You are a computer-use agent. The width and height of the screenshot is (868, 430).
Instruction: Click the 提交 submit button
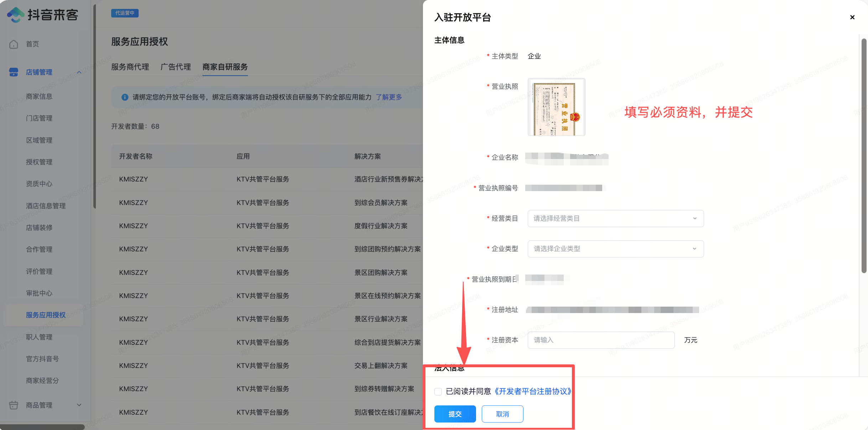[455, 414]
